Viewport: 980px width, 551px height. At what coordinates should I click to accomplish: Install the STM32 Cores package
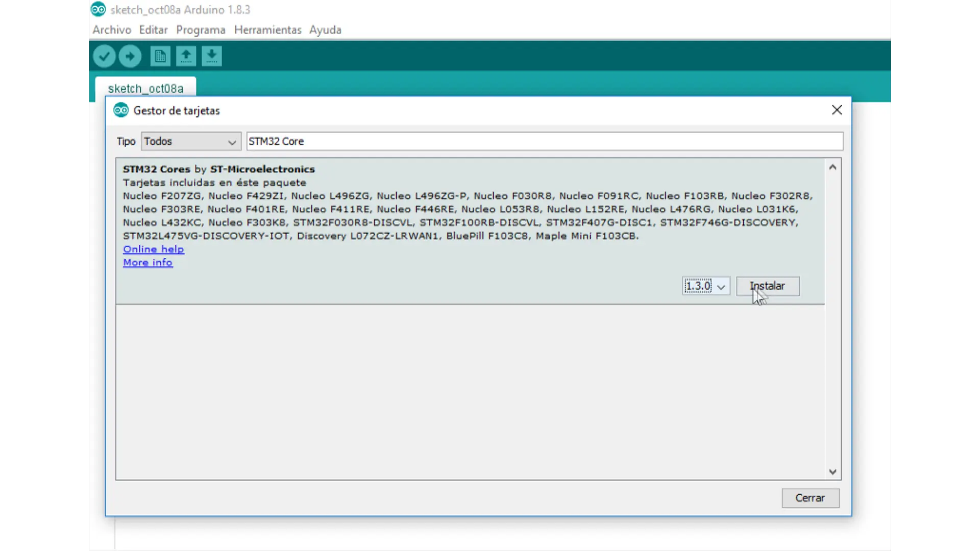(x=768, y=286)
